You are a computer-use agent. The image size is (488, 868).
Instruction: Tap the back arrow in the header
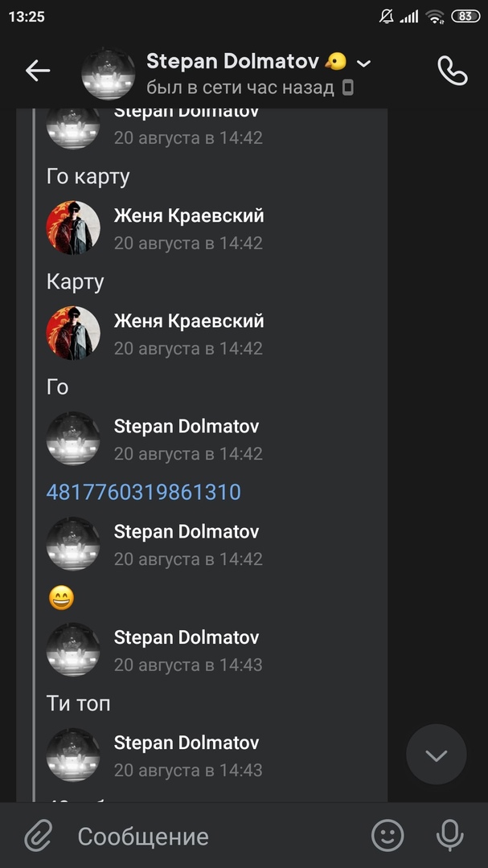point(38,71)
